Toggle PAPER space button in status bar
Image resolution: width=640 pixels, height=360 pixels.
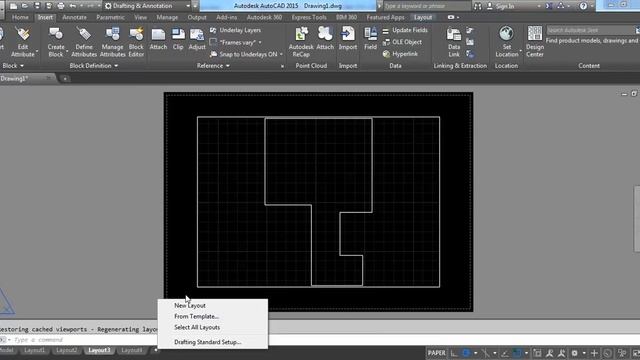[436, 353]
